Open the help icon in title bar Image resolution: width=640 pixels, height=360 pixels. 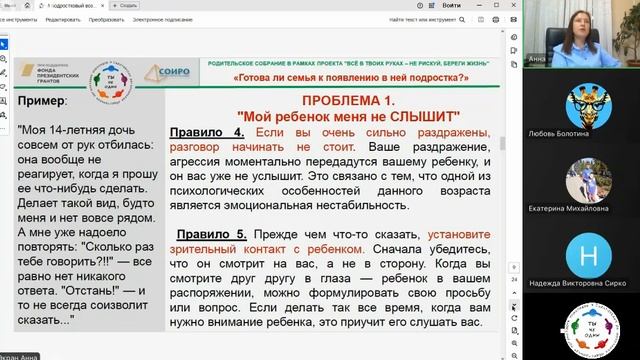pyautogui.click(x=420, y=6)
